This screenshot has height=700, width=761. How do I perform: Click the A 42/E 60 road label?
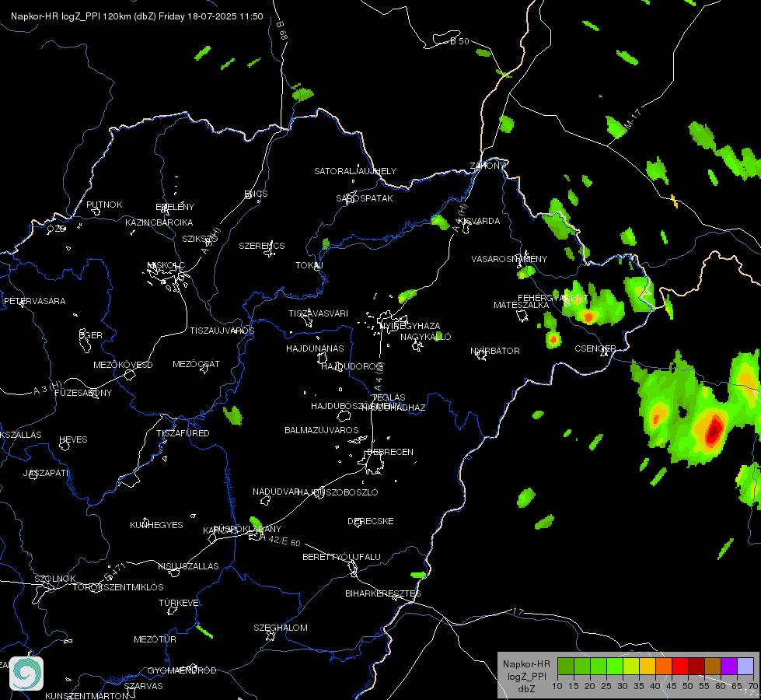click(281, 541)
